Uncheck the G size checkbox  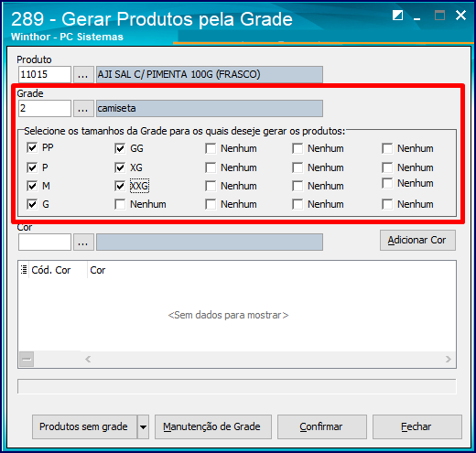pos(32,204)
